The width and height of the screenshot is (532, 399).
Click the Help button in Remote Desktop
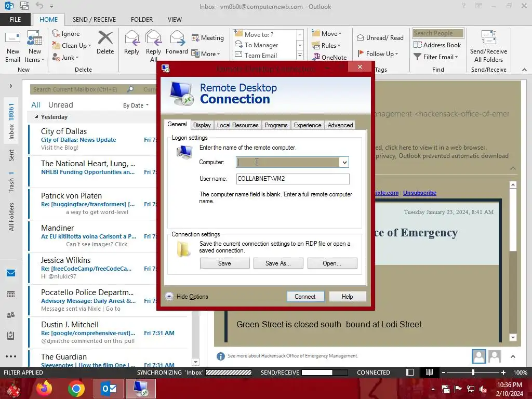click(348, 297)
